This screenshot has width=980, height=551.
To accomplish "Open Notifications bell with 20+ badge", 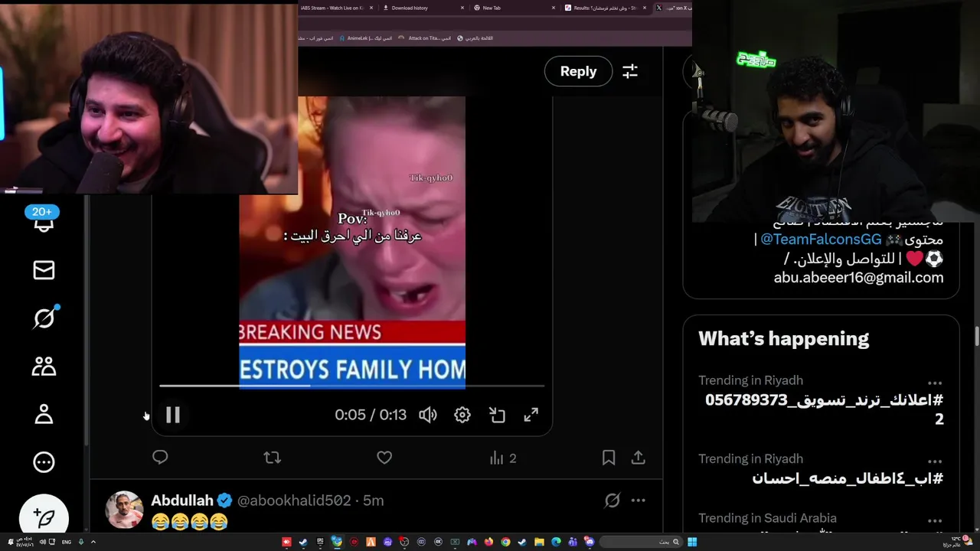I will (x=44, y=220).
